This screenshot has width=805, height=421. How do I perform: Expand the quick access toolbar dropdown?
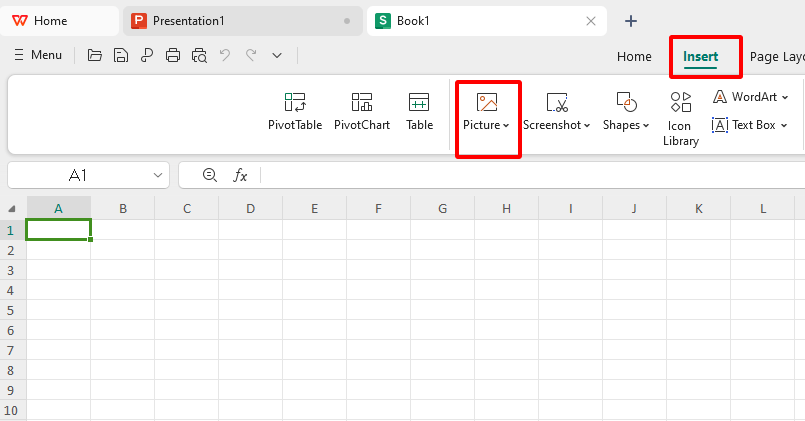(x=277, y=55)
